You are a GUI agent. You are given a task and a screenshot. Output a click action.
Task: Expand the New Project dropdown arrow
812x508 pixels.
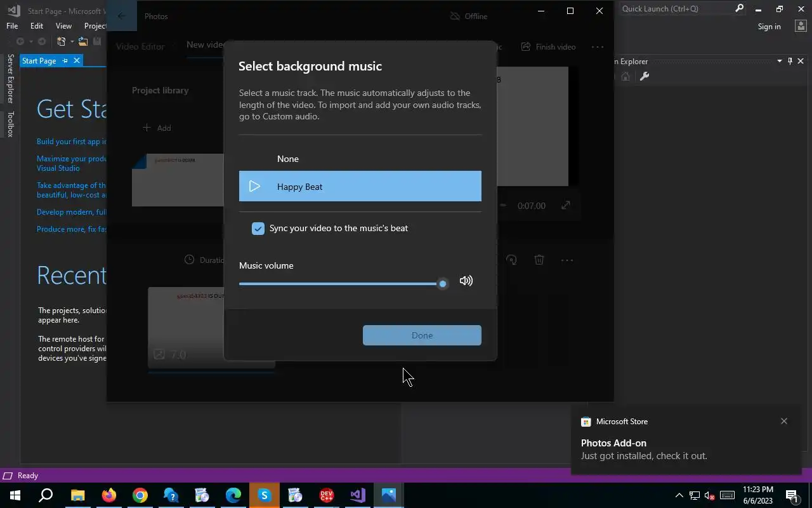[72, 41]
